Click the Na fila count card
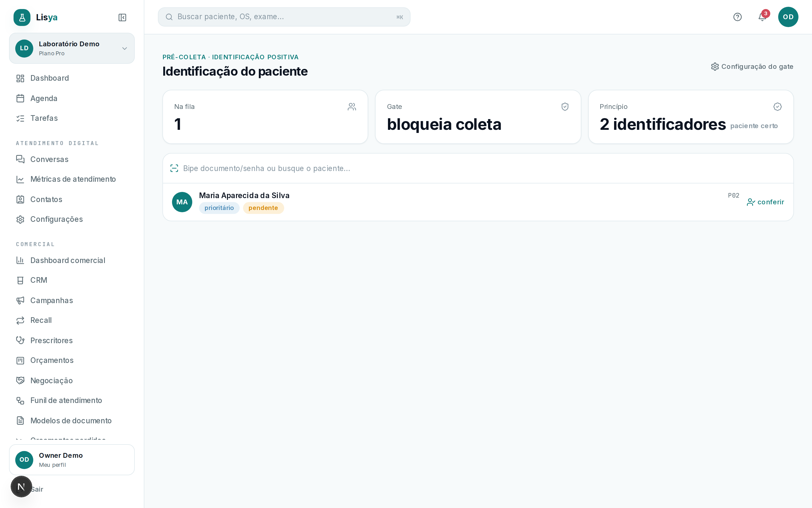812x508 pixels. (x=265, y=117)
